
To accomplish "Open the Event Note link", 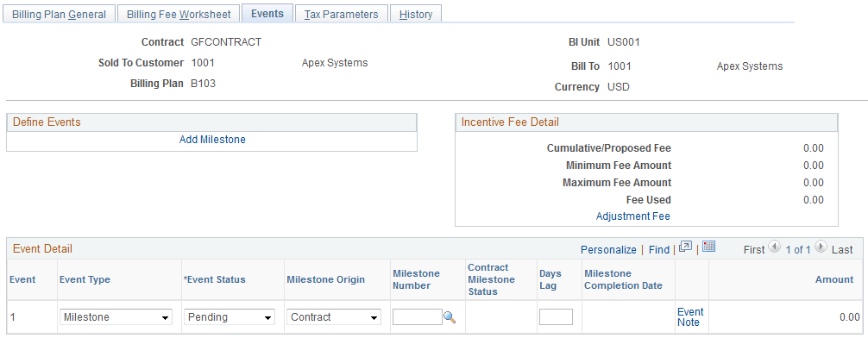I will click(x=690, y=317).
